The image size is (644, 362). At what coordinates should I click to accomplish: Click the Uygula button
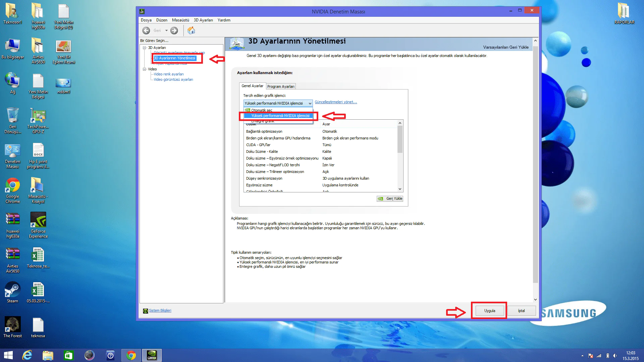(489, 311)
